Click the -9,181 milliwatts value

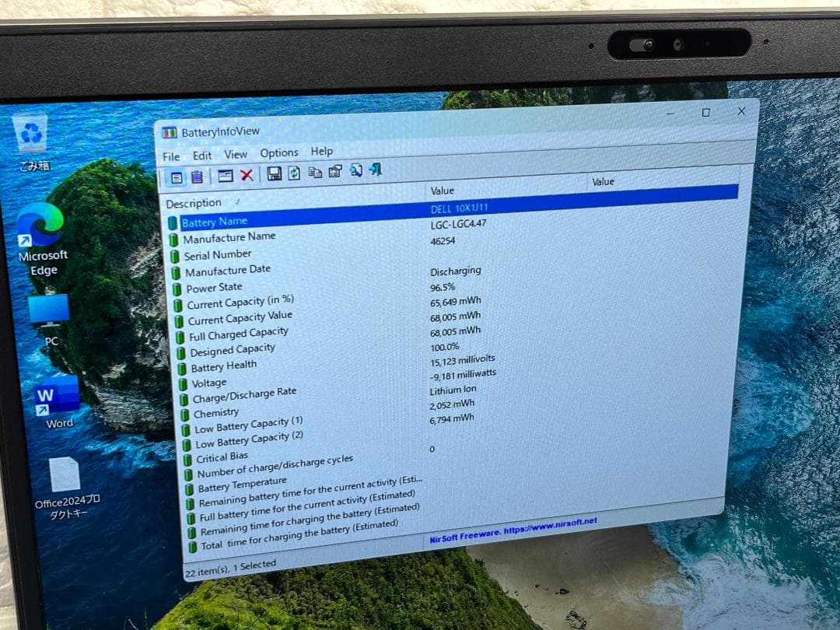[x=463, y=375]
